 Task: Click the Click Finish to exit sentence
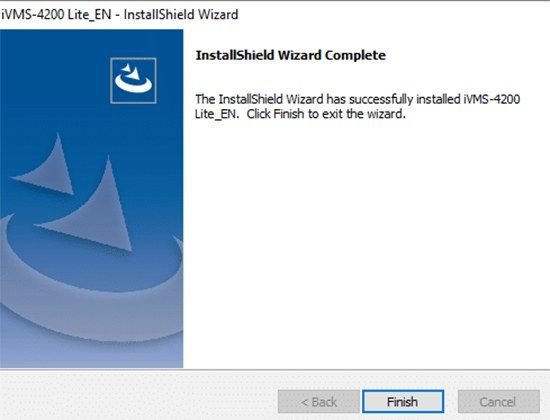[x=326, y=114]
